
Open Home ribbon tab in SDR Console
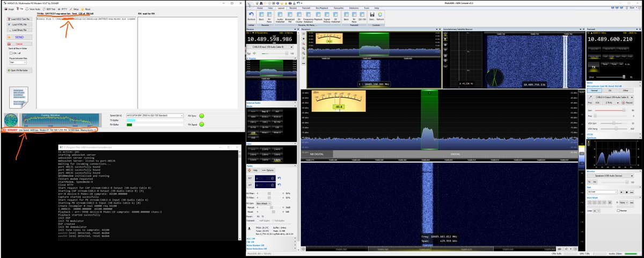pos(260,8)
